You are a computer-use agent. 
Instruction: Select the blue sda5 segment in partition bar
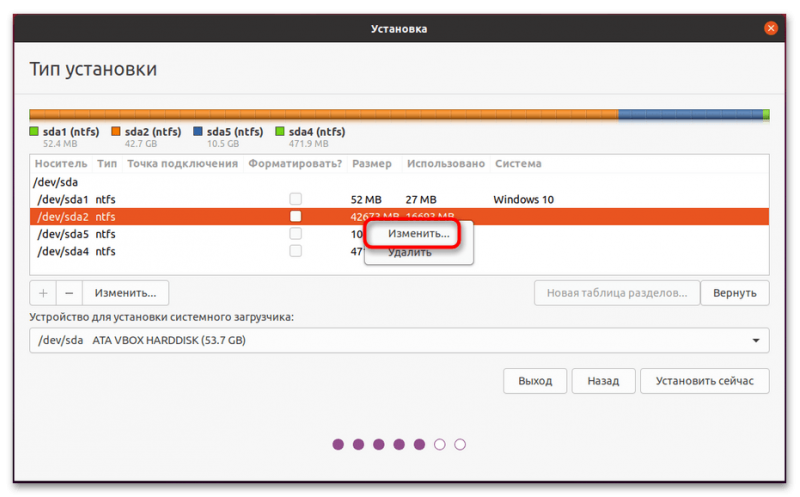690,114
